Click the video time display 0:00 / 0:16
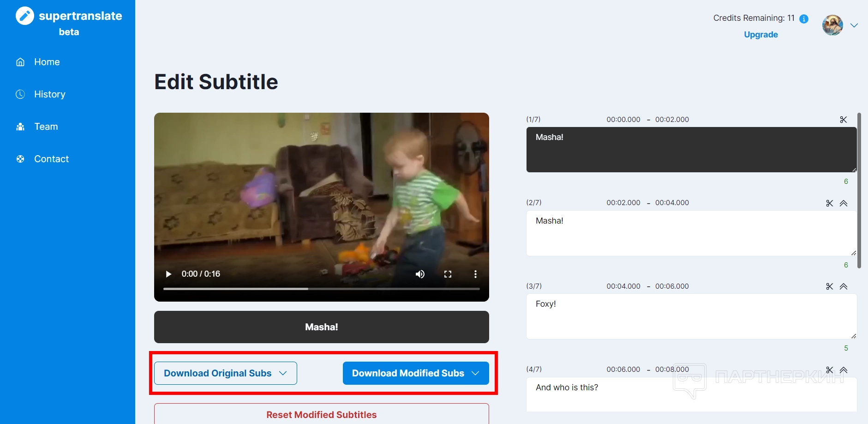Viewport: 868px width, 424px height. pyautogui.click(x=201, y=274)
